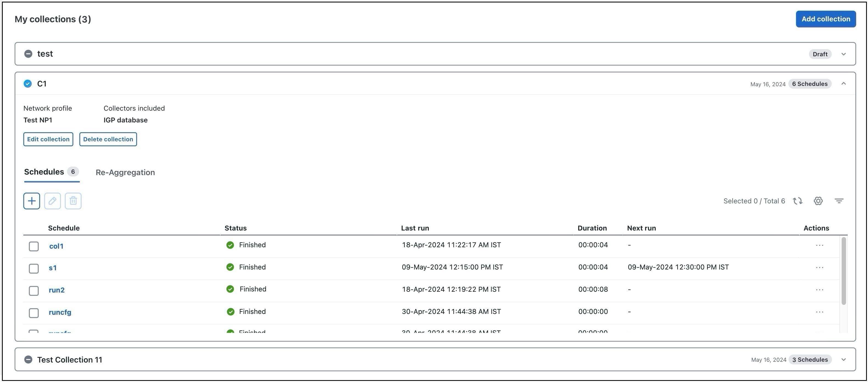Click the edit schedule pencil icon
868x382 pixels.
click(x=52, y=201)
